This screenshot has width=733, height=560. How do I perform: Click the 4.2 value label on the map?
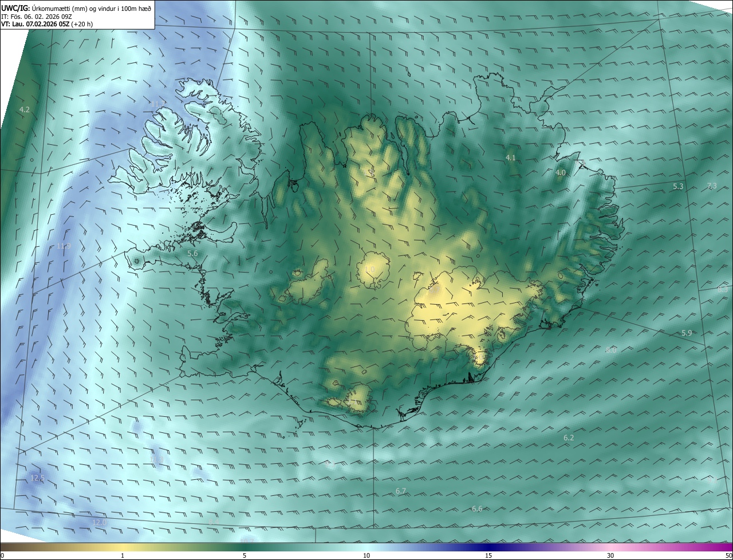click(25, 109)
